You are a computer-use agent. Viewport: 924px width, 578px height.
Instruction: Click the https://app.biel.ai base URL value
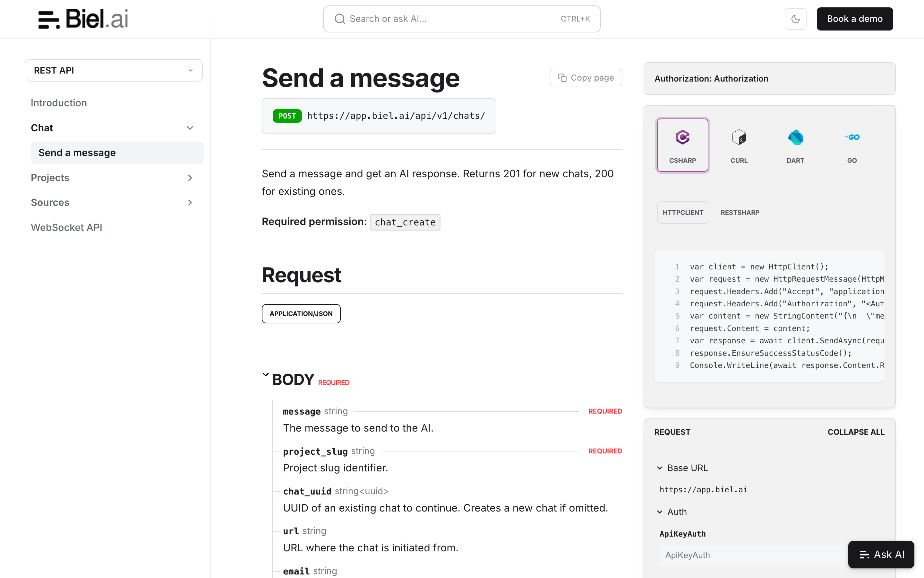coord(703,490)
